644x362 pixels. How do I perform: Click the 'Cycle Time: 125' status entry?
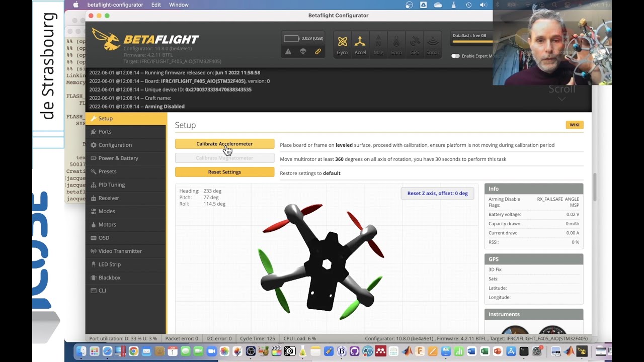pos(258,338)
